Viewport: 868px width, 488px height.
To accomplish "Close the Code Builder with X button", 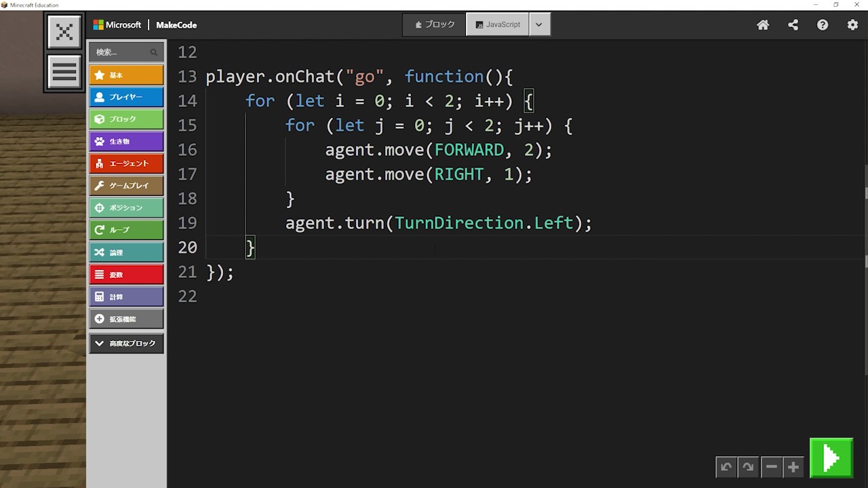I will [x=64, y=32].
